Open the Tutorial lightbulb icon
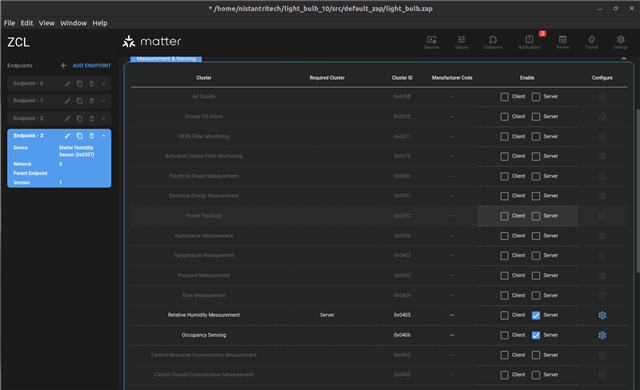Screen dimensions: 640x390 point(591,40)
